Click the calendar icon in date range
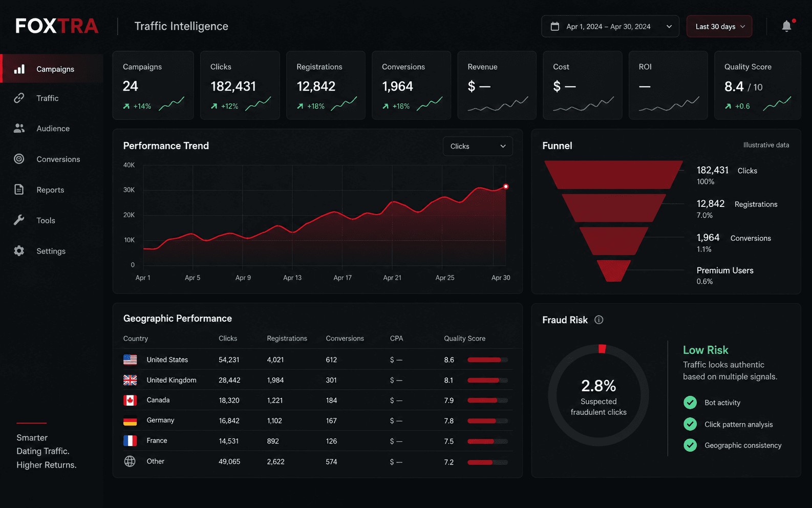 (x=555, y=27)
